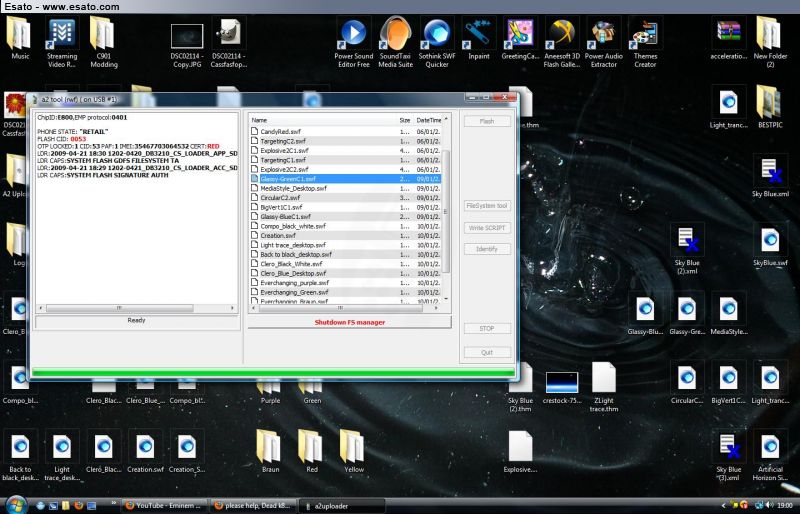
Task: Launch SoundTaxi Media Suite
Action: click(x=395, y=42)
